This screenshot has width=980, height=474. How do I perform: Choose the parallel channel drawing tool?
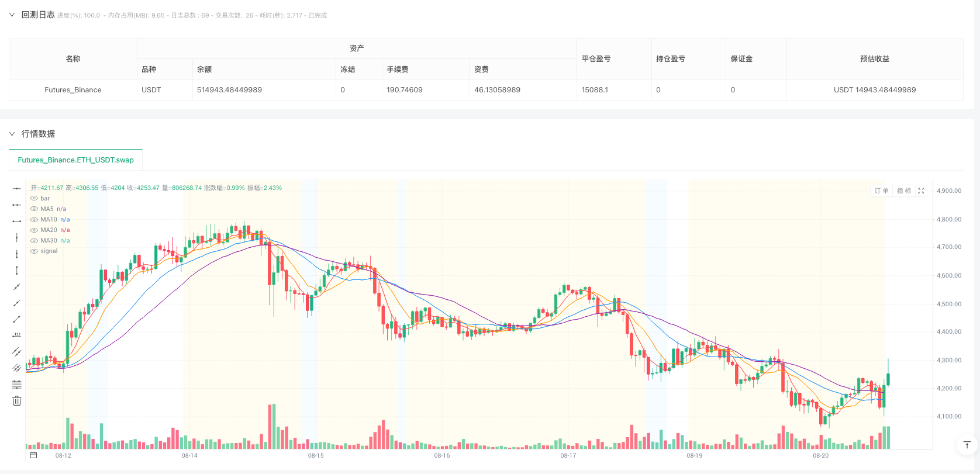[16, 351]
